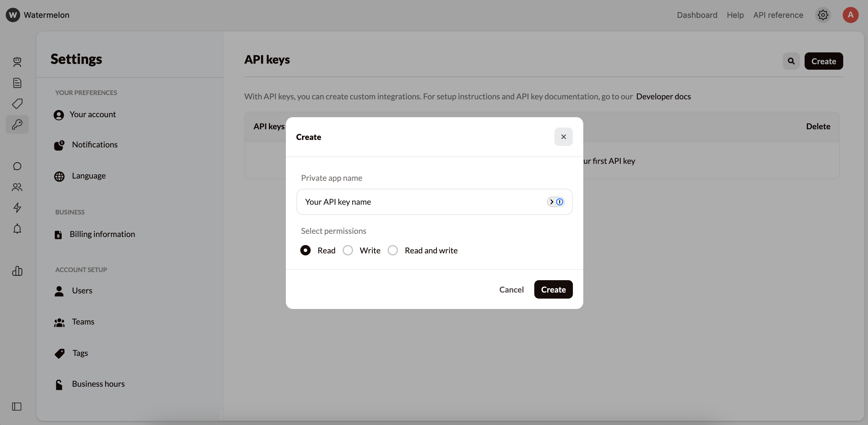Click the Watermelon W logo

[13, 15]
